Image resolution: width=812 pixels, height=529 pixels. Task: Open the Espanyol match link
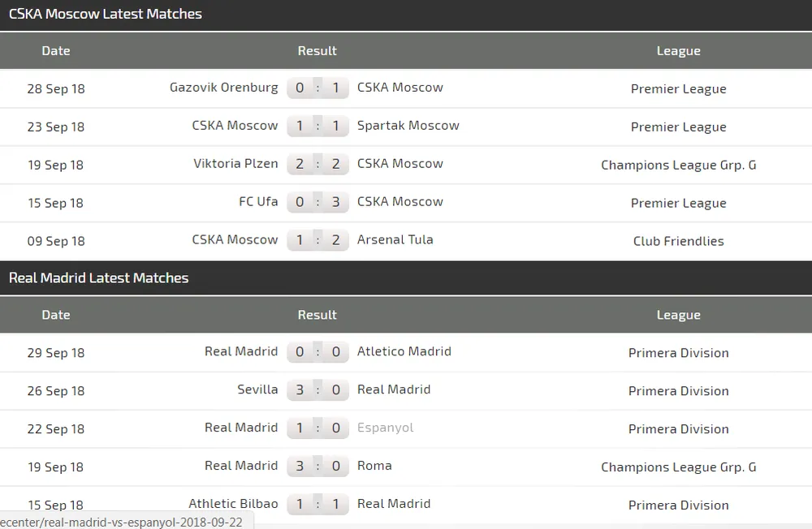coord(385,428)
